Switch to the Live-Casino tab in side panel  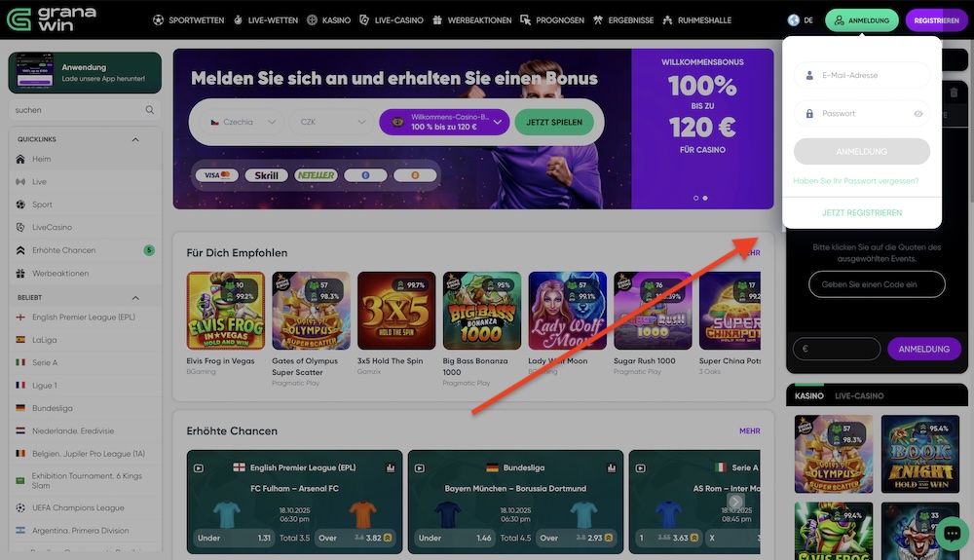pos(859,396)
